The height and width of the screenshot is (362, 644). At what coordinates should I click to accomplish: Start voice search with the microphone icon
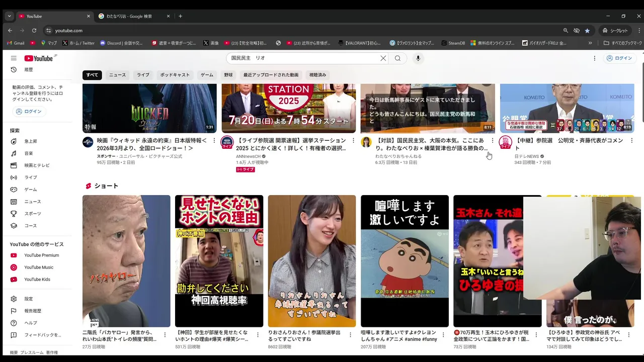[x=418, y=58]
